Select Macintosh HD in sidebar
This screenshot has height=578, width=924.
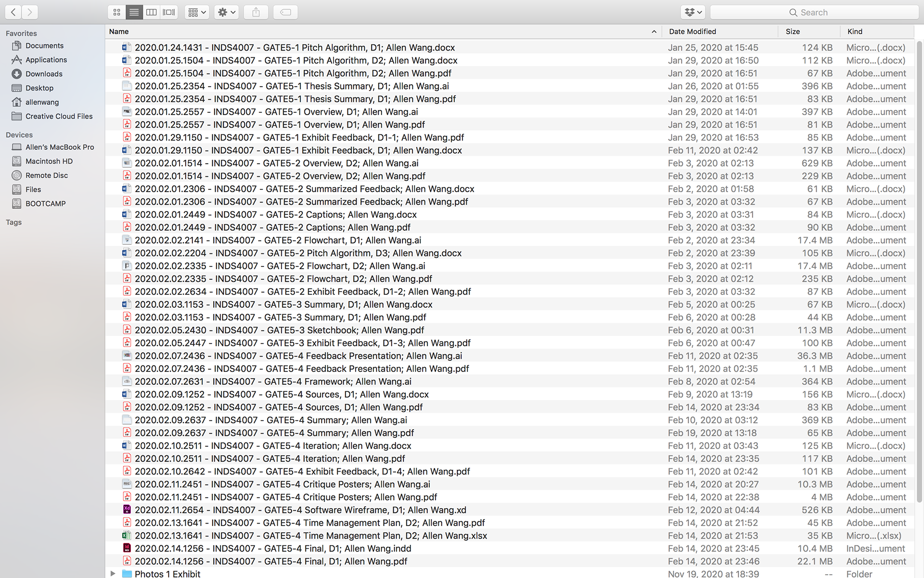49,161
